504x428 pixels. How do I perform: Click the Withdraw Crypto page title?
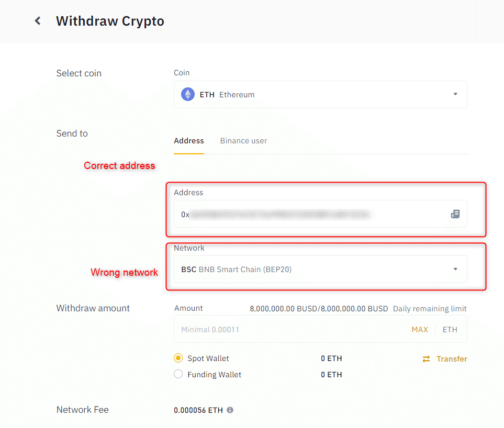click(x=110, y=21)
